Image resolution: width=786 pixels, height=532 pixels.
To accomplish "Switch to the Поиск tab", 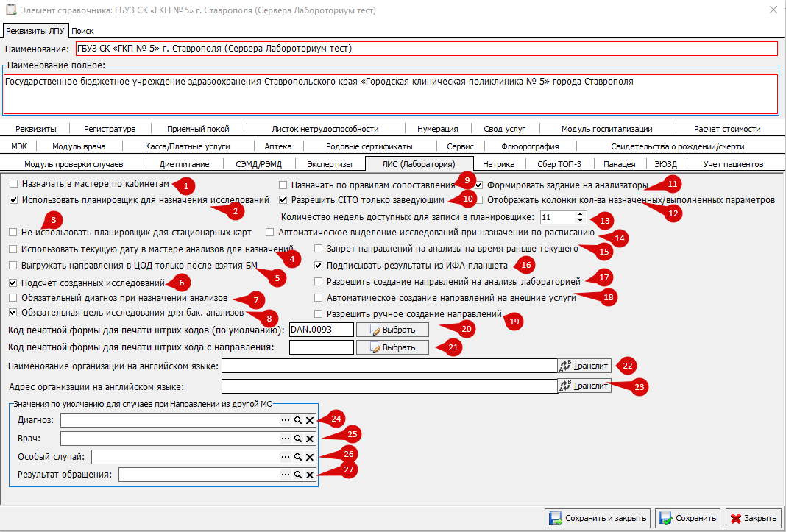I will point(82,31).
